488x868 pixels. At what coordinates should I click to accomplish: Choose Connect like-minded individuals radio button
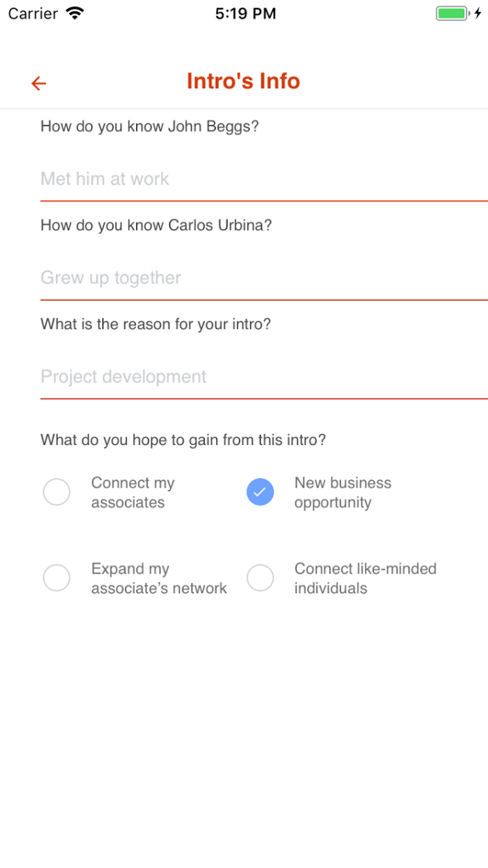point(260,578)
